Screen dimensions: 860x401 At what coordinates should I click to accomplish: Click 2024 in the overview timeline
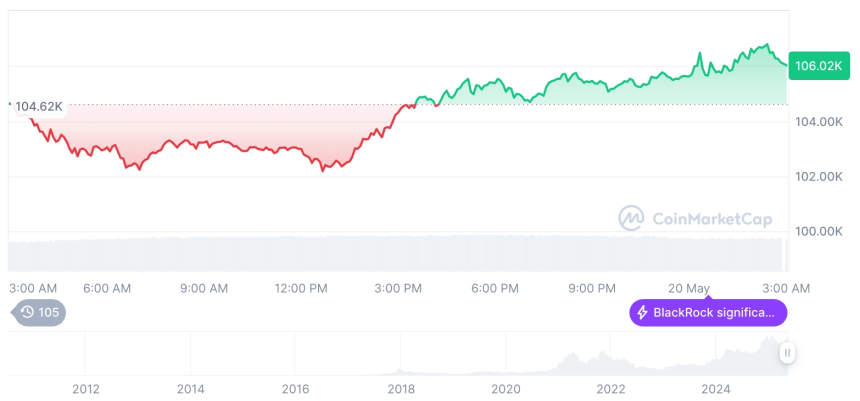coord(716,389)
